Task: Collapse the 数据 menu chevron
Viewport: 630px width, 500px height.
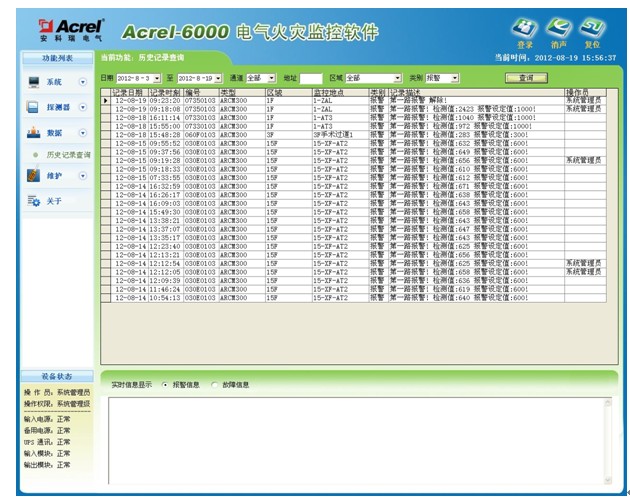Action: [x=83, y=133]
